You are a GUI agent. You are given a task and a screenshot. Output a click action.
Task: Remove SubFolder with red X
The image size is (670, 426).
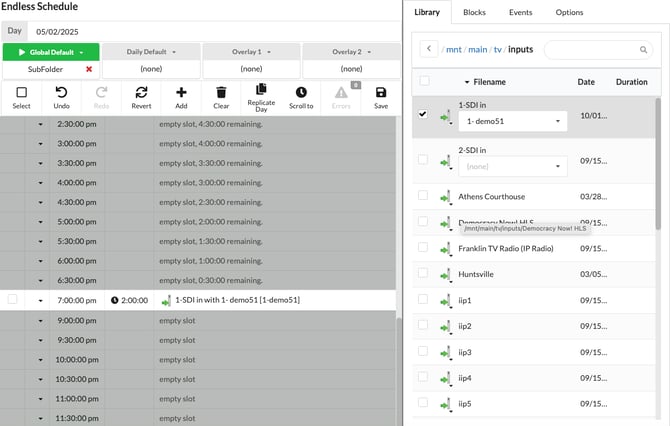tap(88, 69)
